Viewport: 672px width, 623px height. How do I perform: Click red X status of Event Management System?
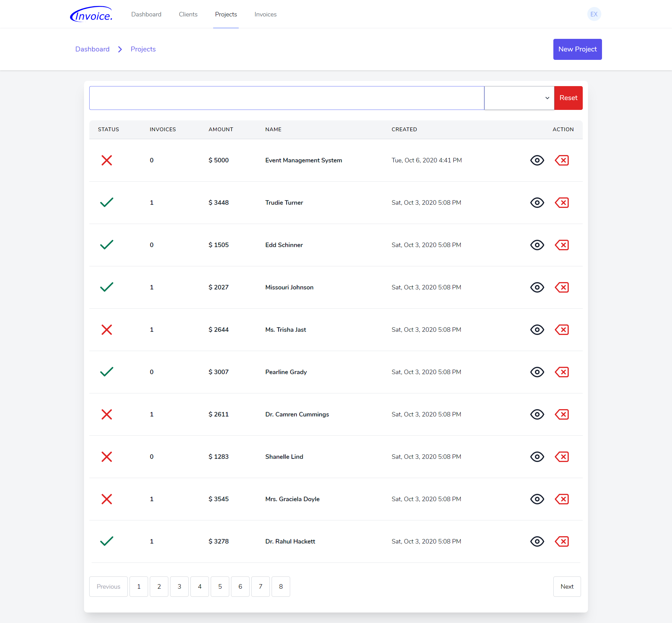click(x=107, y=160)
